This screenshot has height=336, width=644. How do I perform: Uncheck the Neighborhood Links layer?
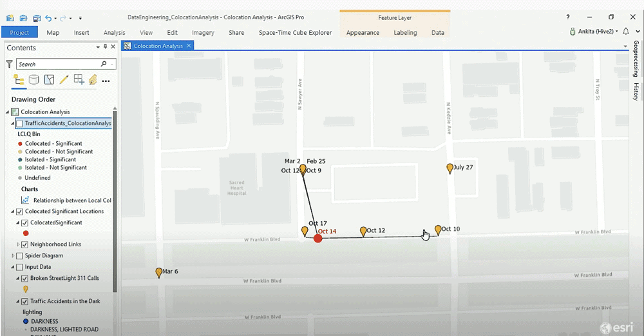24,244
